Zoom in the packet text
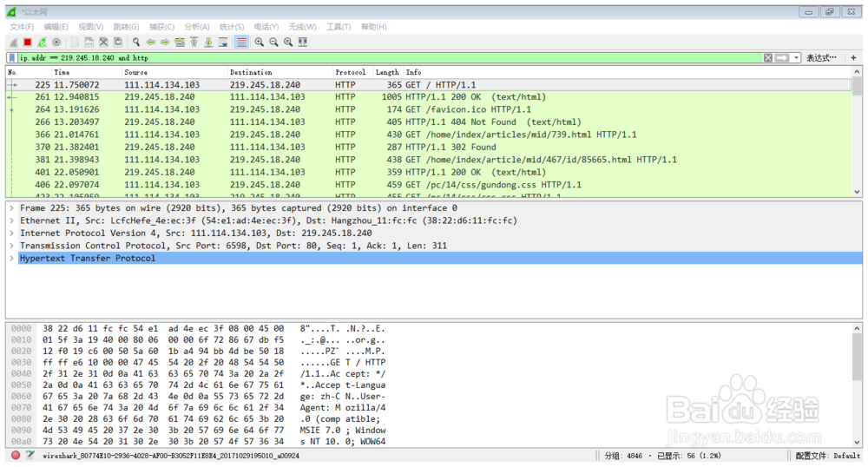This screenshot has height=467, width=868. [x=259, y=42]
